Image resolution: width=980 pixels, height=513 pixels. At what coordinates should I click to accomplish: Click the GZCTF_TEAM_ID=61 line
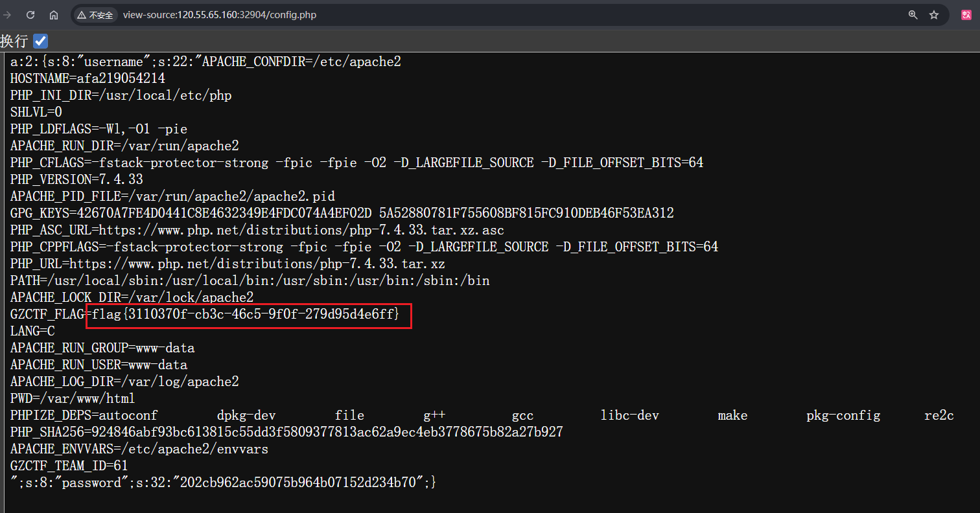pos(69,466)
